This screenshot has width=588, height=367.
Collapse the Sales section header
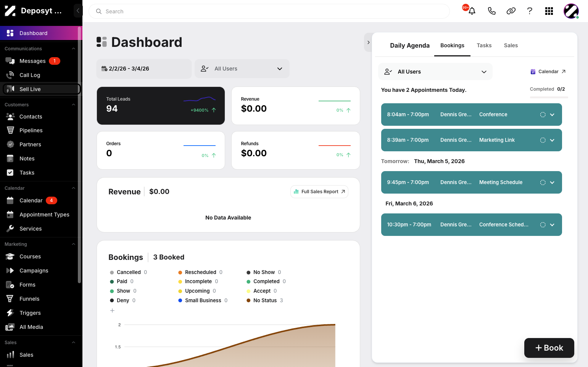click(x=73, y=343)
